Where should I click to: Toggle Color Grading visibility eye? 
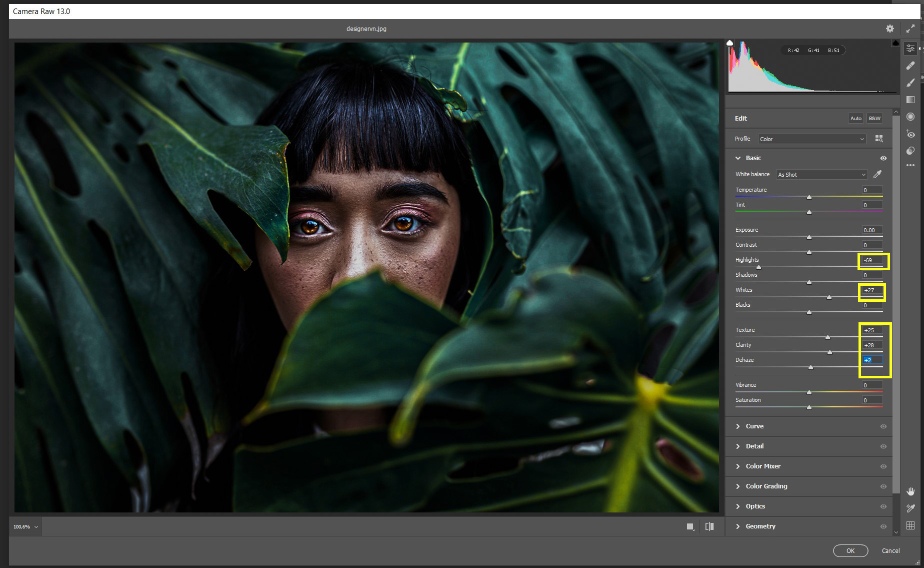[883, 486]
